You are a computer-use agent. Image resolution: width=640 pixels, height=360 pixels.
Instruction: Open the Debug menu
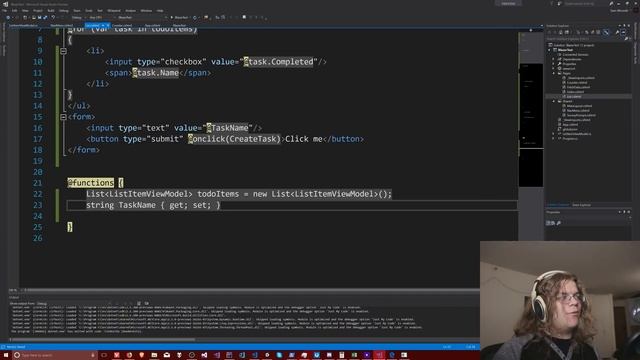[64, 10]
